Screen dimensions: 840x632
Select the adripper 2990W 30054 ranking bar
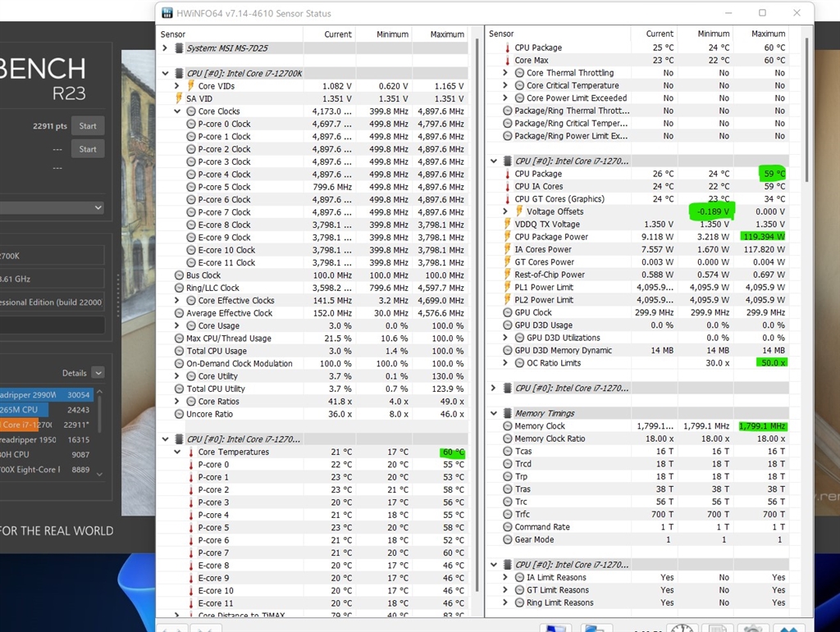[x=47, y=395]
